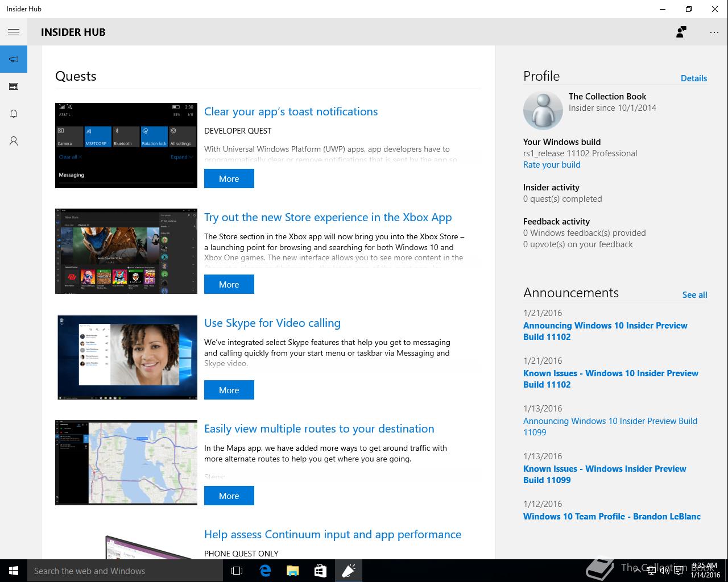Open Task View in the taskbar
Viewport: 728px width, 582px height.
click(237, 571)
